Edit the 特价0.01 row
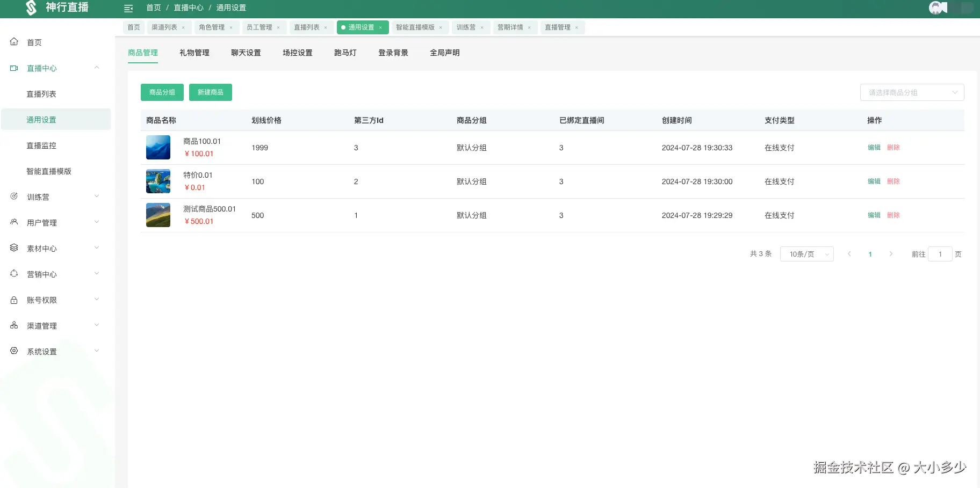The width and height of the screenshot is (980, 488). 874,181
